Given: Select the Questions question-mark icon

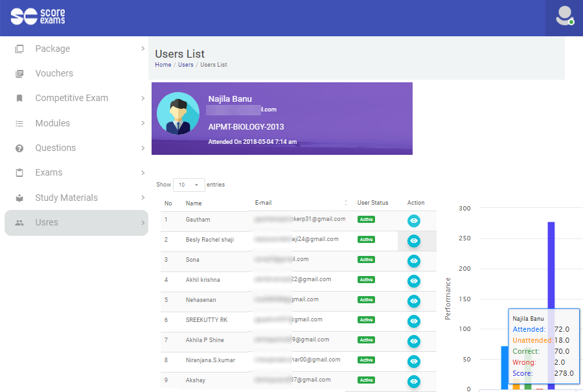Looking at the screenshot, I should coord(20,148).
